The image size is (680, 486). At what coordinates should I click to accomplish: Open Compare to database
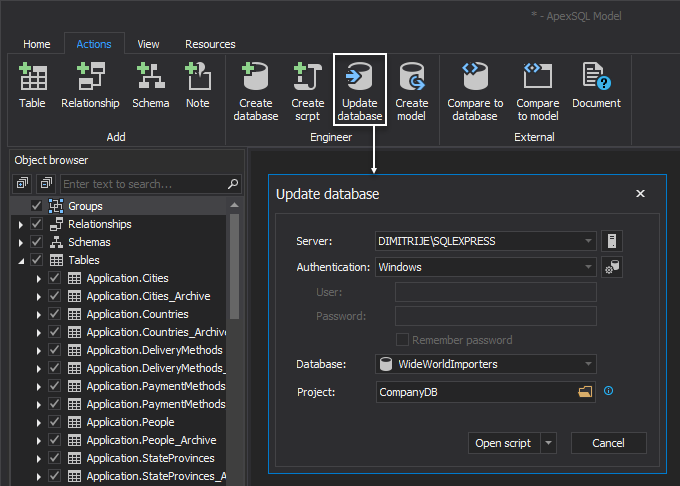[475, 91]
